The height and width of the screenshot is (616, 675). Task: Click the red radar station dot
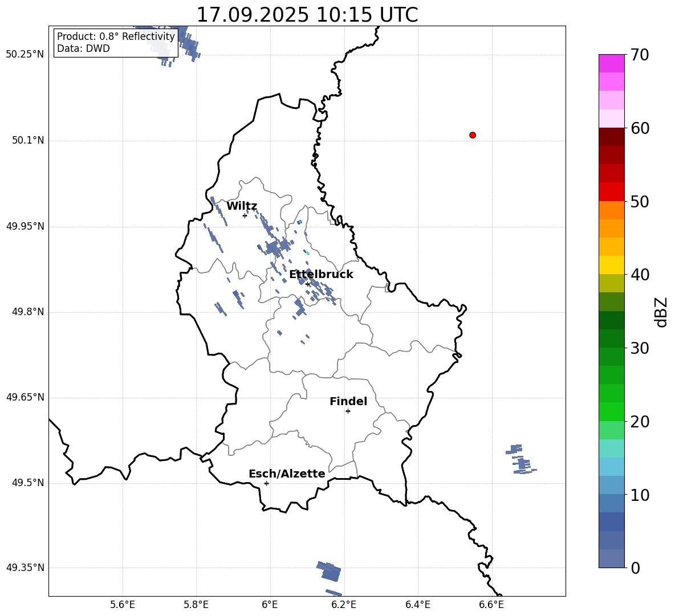coord(473,135)
